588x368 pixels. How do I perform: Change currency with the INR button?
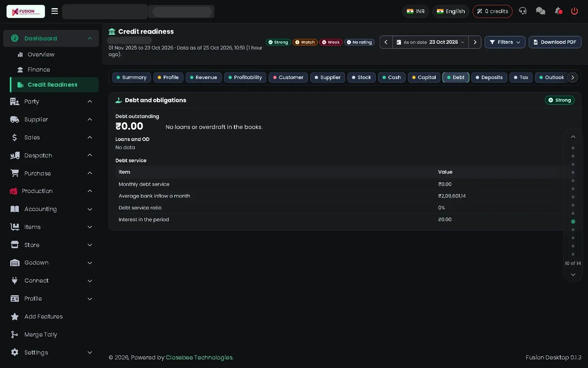pyautogui.click(x=416, y=11)
